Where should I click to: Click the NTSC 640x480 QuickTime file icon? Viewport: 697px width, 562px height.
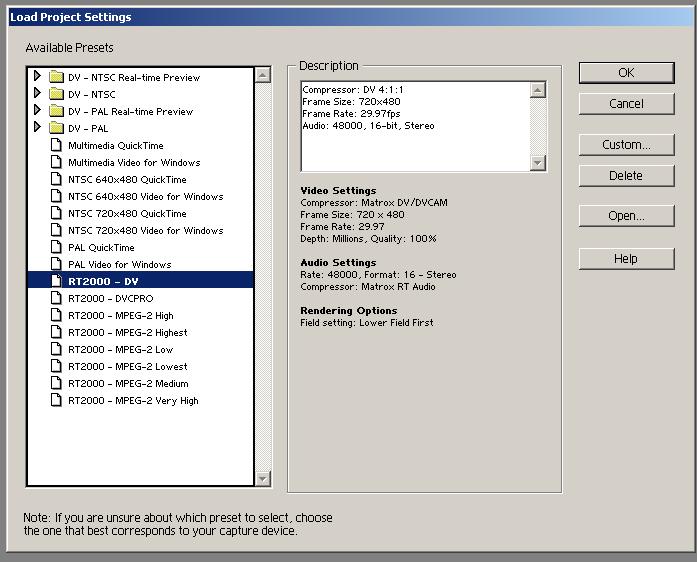[57, 179]
